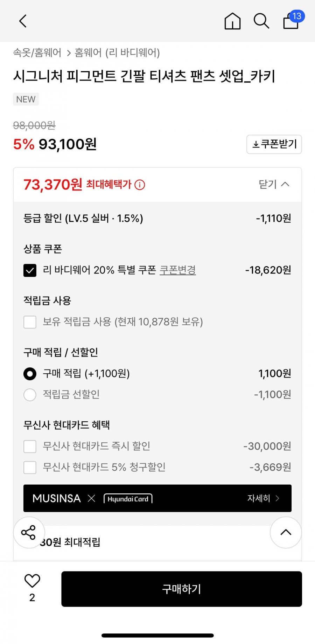Enable 보유 적립금 사용 checkbox
315x644 pixels.
tap(30, 322)
